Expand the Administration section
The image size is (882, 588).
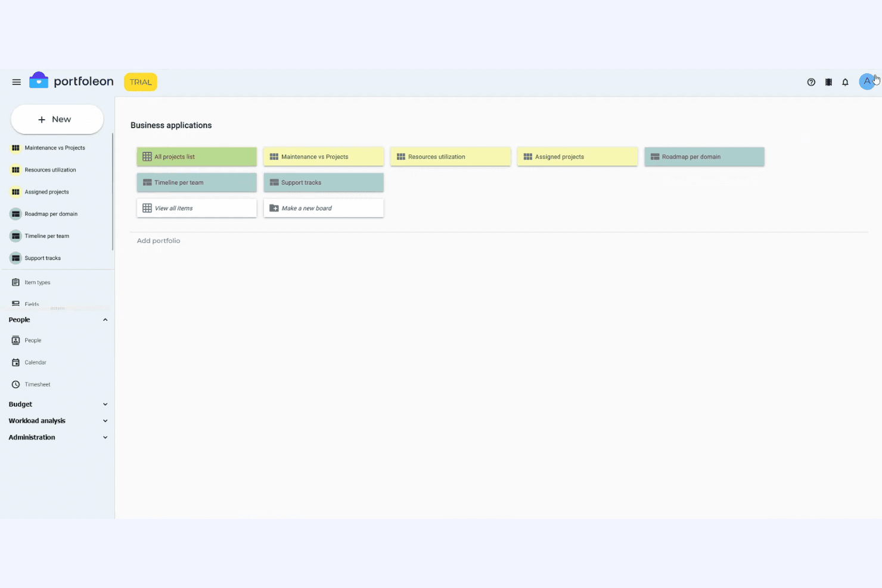[x=57, y=437]
